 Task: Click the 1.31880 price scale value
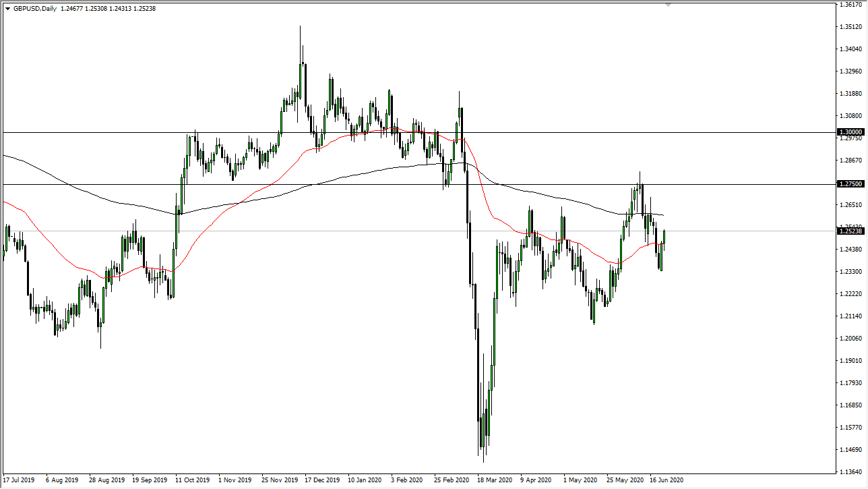click(851, 94)
